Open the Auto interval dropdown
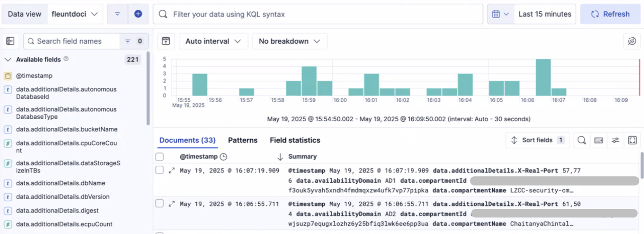Screen dimensions: 644x234 point(213,41)
